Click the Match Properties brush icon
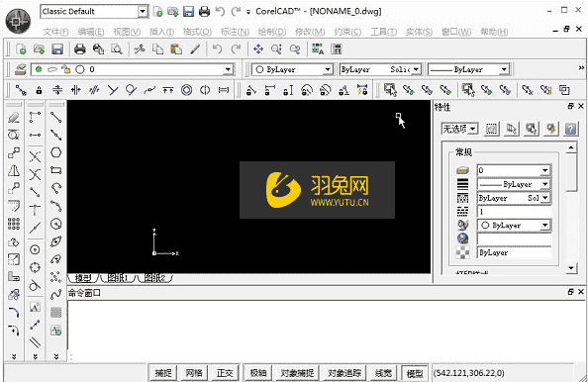 (195, 49)
